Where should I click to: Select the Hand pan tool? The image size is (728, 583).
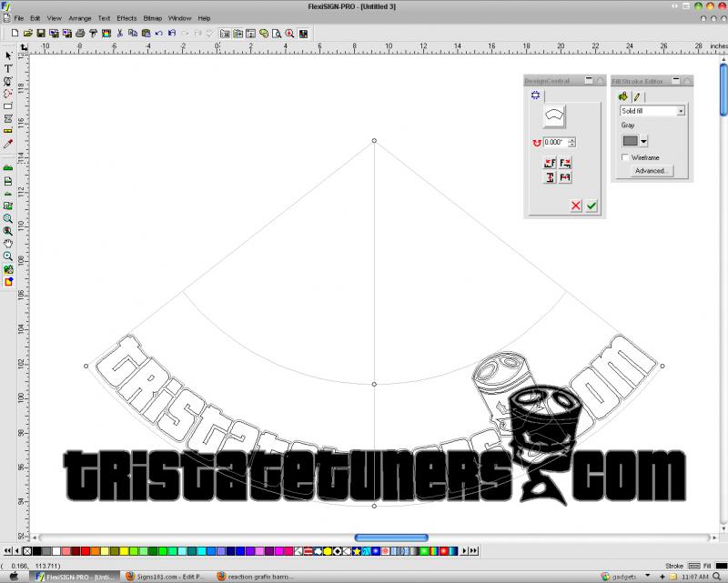pos(8,244)
